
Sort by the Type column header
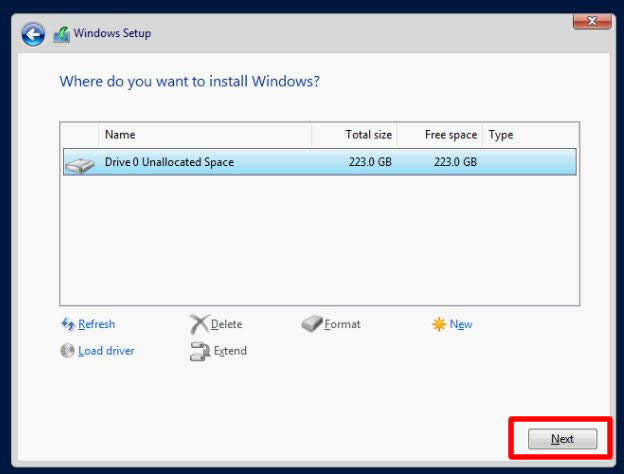tap(530, 135)
